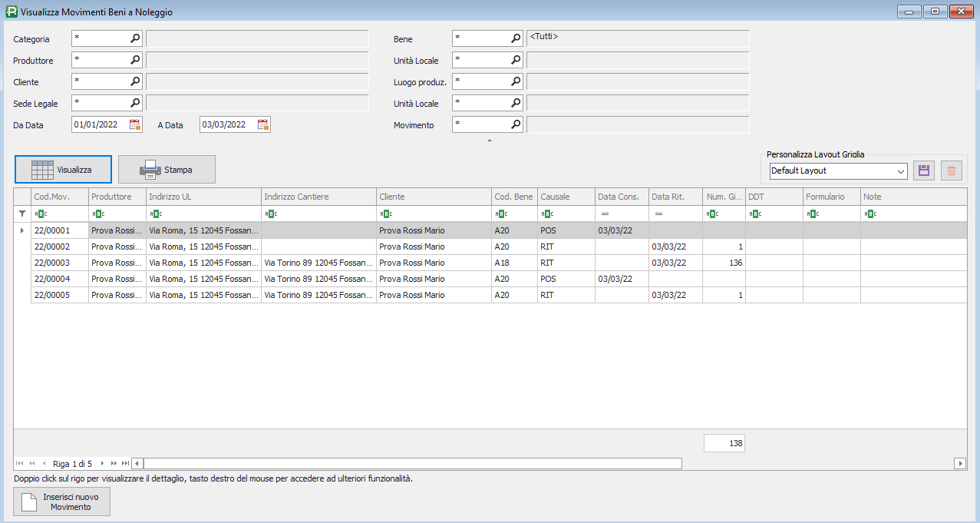This screenshot has width=980, height=523.
Task: Click Inserisci nuovo Movimento button
Action: [x=62, y=501]
